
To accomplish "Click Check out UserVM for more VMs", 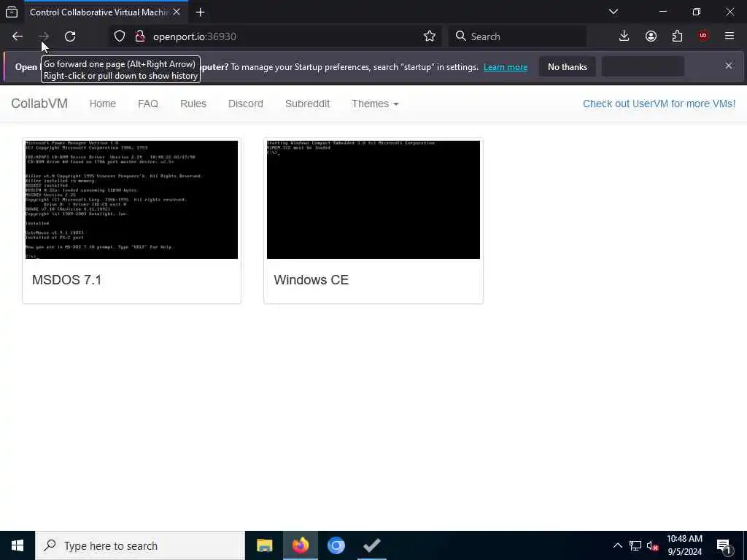I will 659,104.
